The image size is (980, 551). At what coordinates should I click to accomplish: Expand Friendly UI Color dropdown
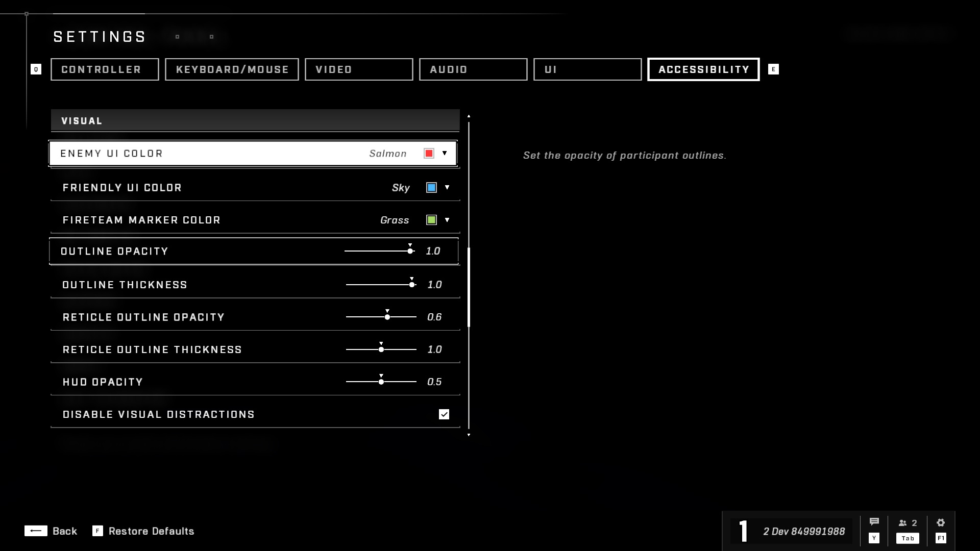pos(447,187)
